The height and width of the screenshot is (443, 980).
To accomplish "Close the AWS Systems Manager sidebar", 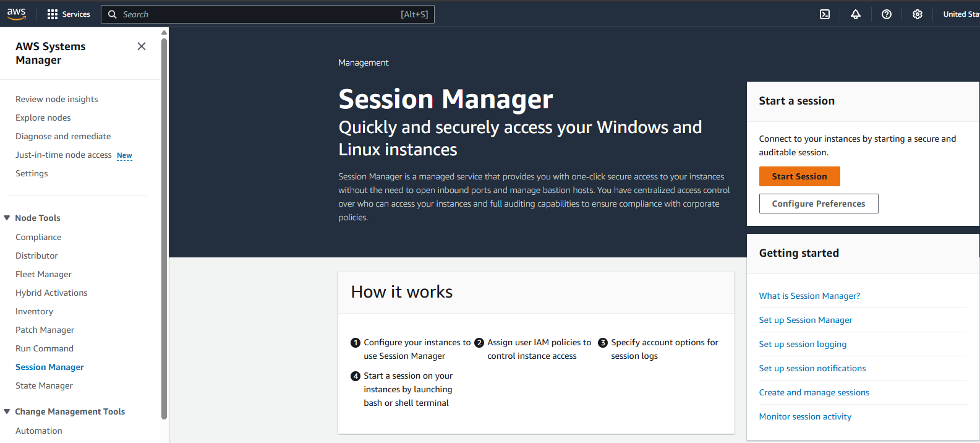I will tap(142, 46).
